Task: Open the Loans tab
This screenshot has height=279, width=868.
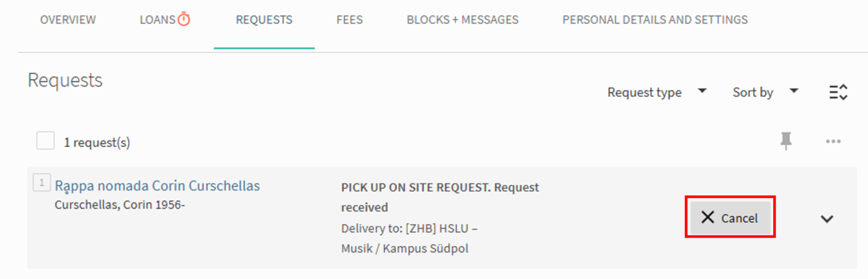Action: click(x=157, y=20)
